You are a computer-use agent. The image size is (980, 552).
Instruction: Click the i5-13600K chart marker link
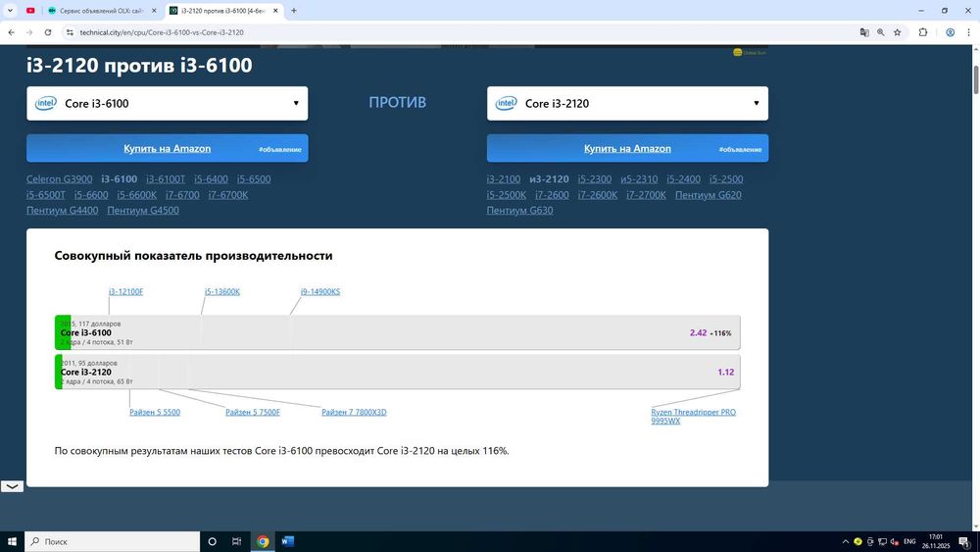click(x=222, y=292)
